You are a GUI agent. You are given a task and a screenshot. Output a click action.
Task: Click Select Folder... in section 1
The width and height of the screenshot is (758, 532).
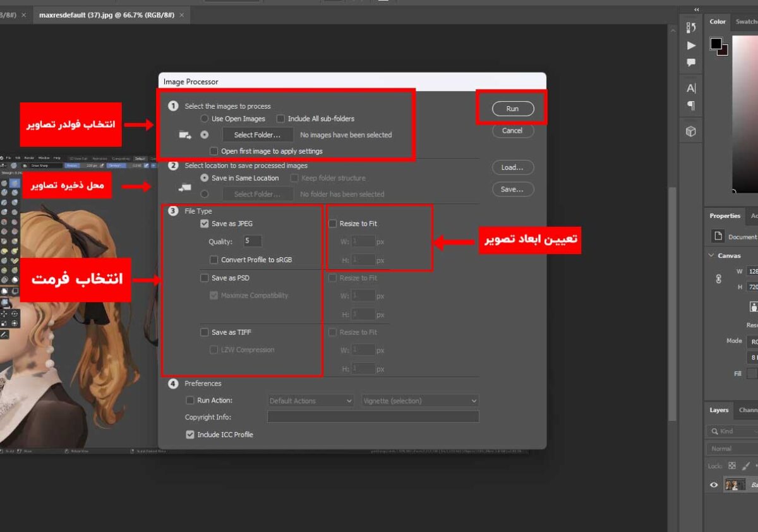point(257,135)
